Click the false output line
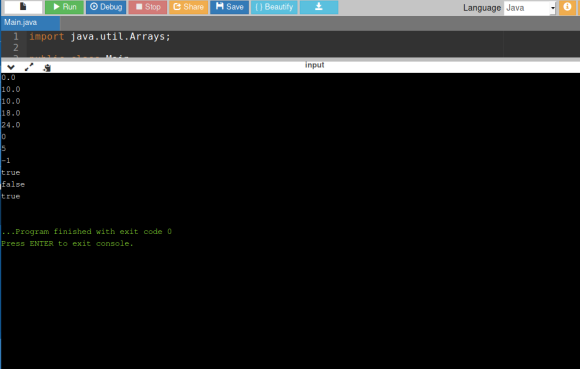Image resolution: width=580 pixels, height=369 pixels. pos(13,184)
